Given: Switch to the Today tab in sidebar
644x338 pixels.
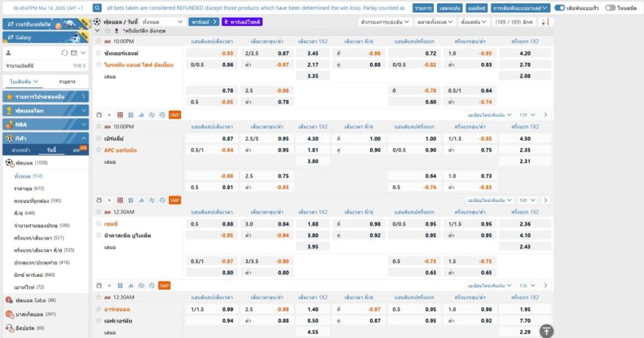Looking at the screenshot, I should (52, 150).
